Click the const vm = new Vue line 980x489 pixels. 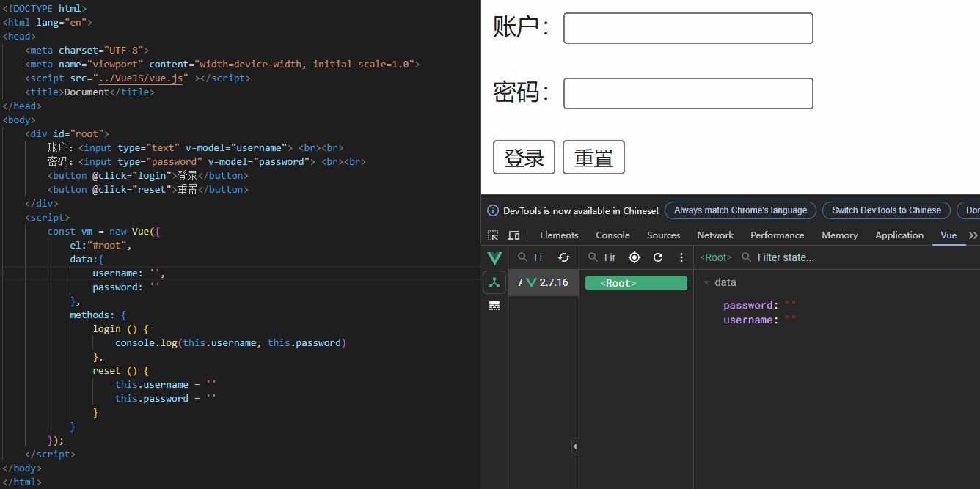[x=104, y=231]
